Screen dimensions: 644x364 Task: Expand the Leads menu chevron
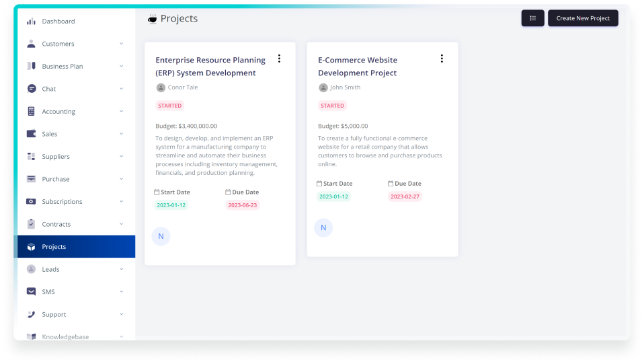point(121,269)
